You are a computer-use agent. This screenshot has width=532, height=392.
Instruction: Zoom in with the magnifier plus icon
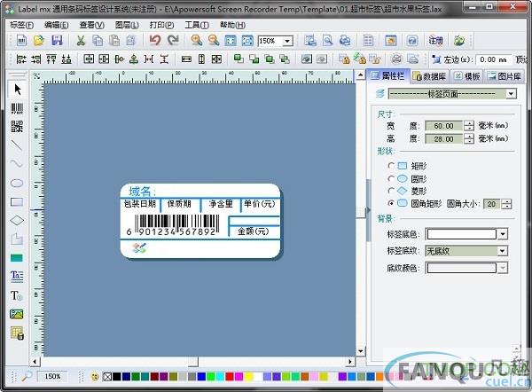point(197,41)
